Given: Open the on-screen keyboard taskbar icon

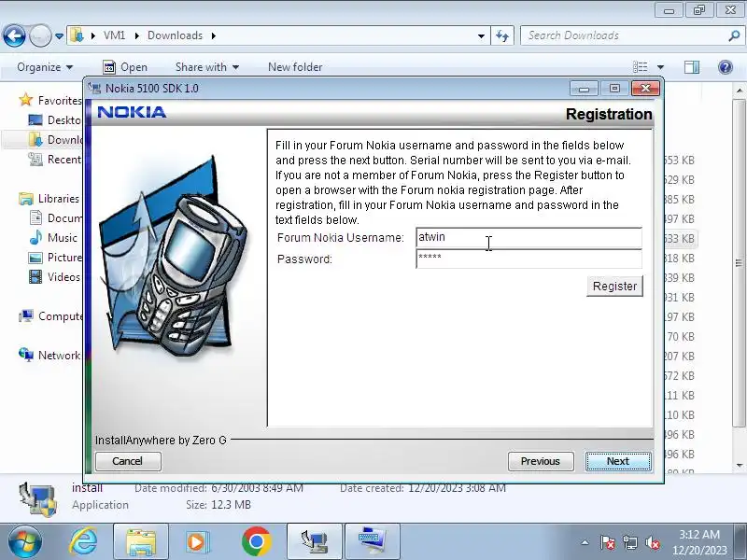Looking at the screenshot, I should [x=372, y=541].
